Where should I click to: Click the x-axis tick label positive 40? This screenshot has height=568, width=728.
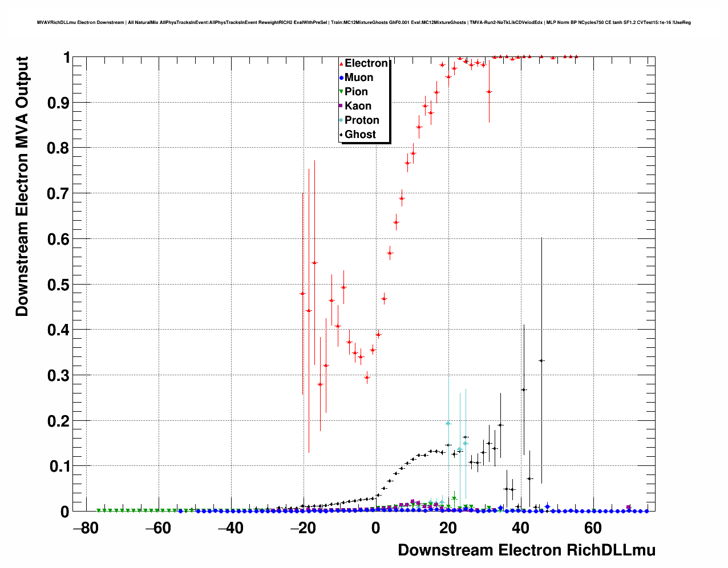[x=520, y=528]
